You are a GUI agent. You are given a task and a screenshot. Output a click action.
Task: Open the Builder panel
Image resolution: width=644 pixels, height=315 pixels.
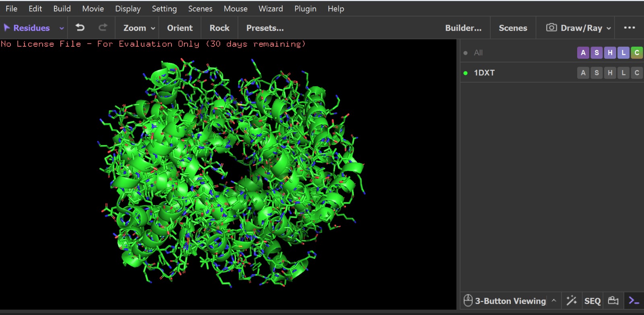pos(463,28)
